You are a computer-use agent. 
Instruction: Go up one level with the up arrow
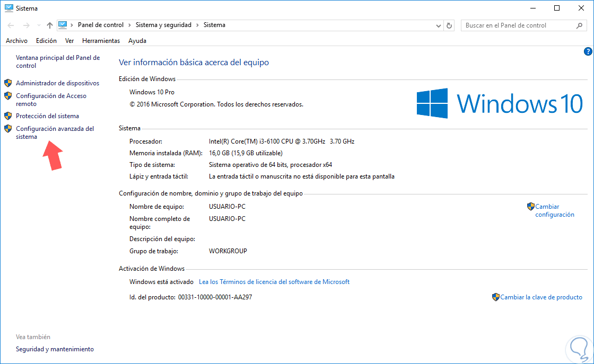(50, 25)
